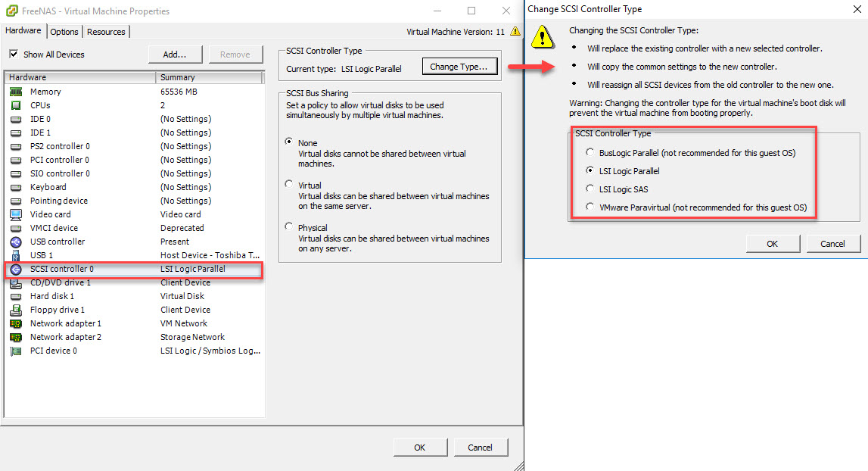The height and width of the screenshot is (471, 868).
Task: Click the CD/DVD drive 1 icon
Action: point(16,282)
